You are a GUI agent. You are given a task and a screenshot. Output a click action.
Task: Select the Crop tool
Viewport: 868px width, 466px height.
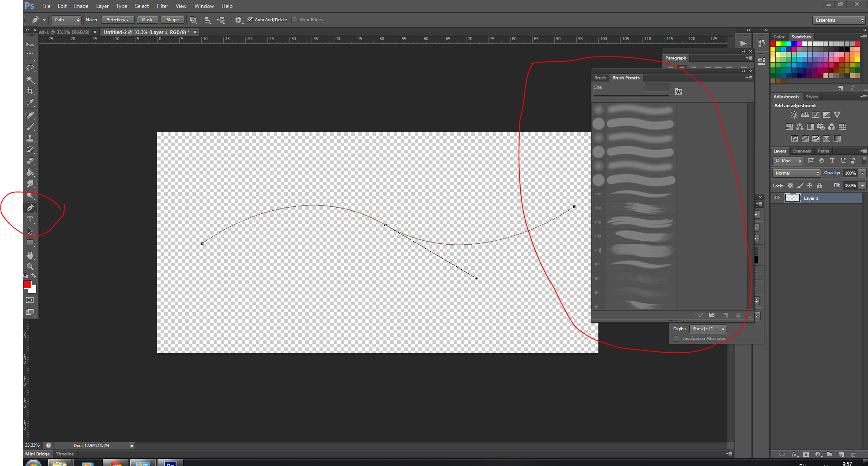(30, 91)
